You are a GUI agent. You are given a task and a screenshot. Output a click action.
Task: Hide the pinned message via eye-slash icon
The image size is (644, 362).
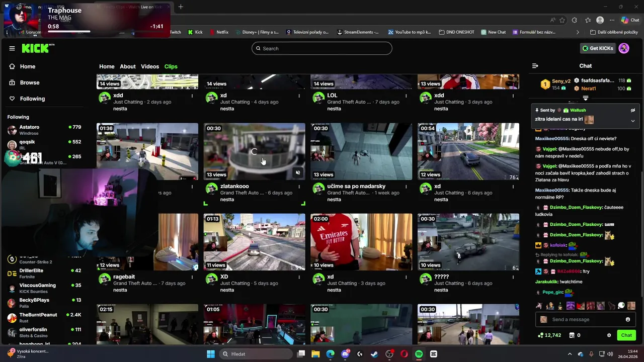633,110
